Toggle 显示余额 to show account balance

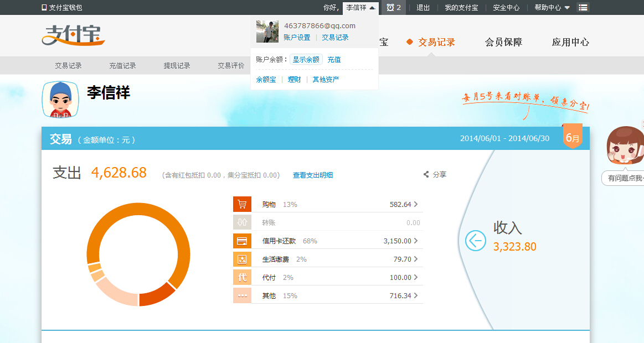pos(306,59)
